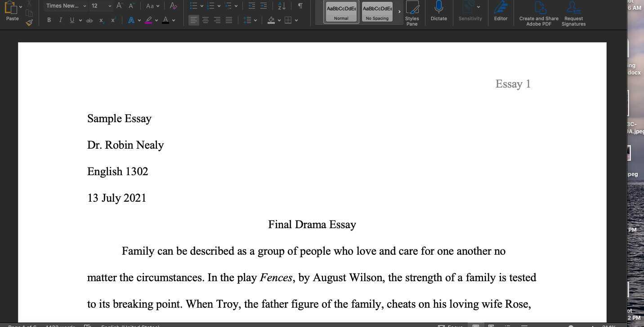Open the Editor pane
Viewport: 644px width, 327px height.
pyautogui.click(x=501, y=14)
